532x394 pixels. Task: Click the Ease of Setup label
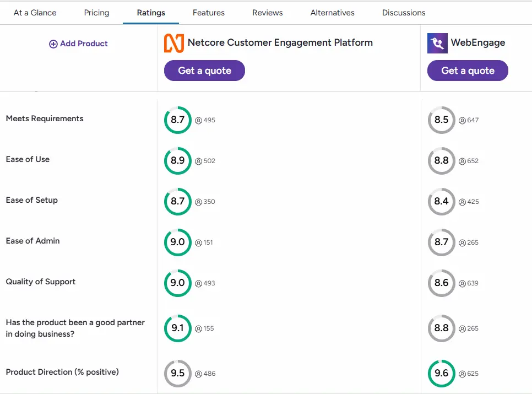pyautogui.click(x=31, y=200)
